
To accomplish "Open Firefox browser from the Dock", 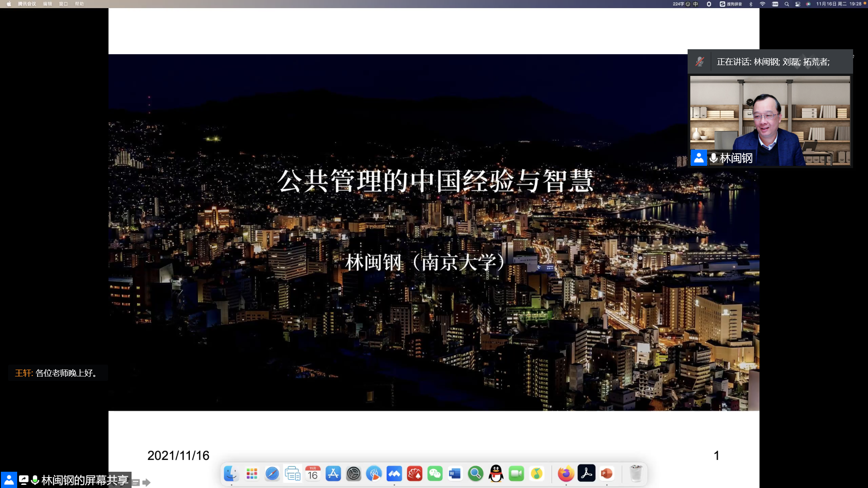I will [566, 474].
